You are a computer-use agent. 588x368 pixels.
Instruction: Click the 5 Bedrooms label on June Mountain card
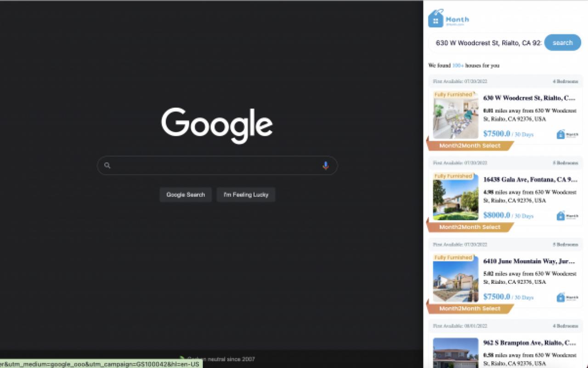[x=565, y=244]
